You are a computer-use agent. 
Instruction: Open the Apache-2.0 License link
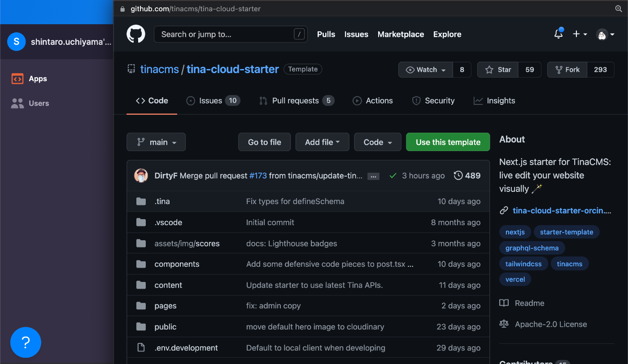coord(551,324)
